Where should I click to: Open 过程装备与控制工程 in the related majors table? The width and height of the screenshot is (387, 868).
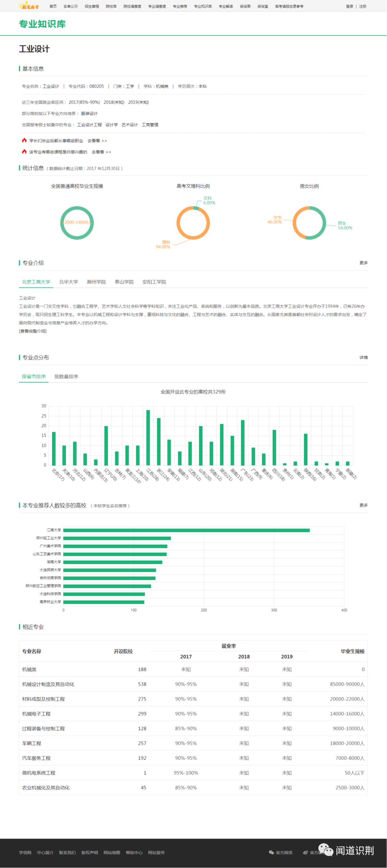(x=43, y=729)
